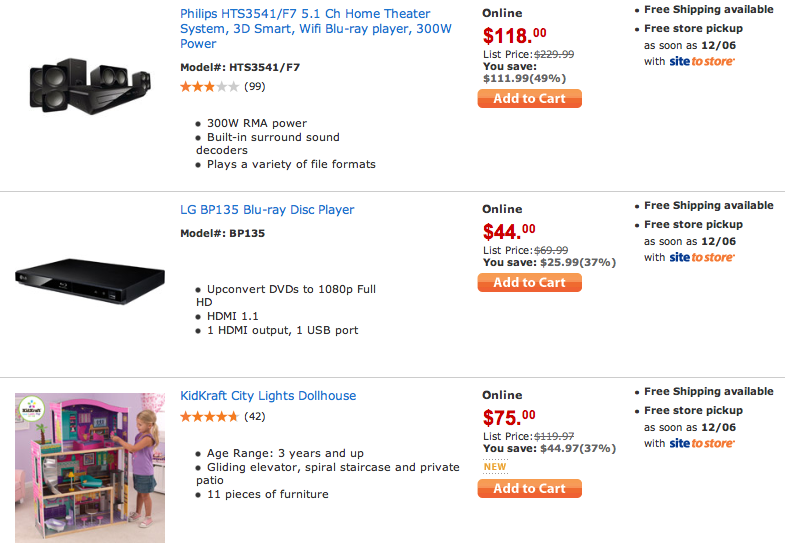Click site to store logo for Philips

click(702, 61)
